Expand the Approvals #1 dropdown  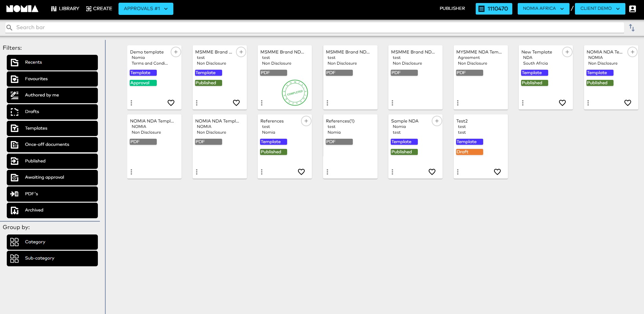[146, 9]
